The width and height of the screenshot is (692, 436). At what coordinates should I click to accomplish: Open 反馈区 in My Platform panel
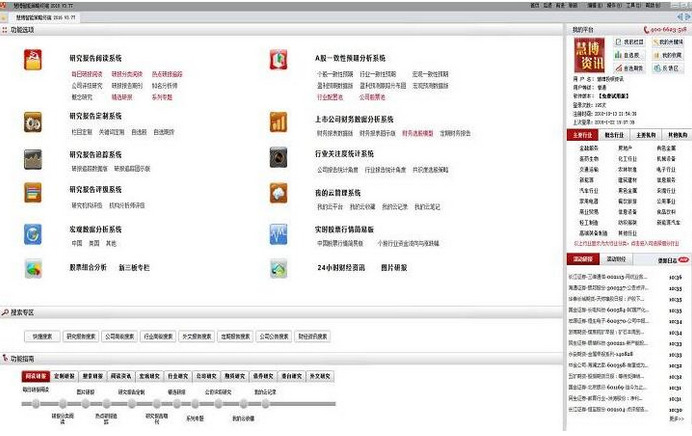point(666,68)
